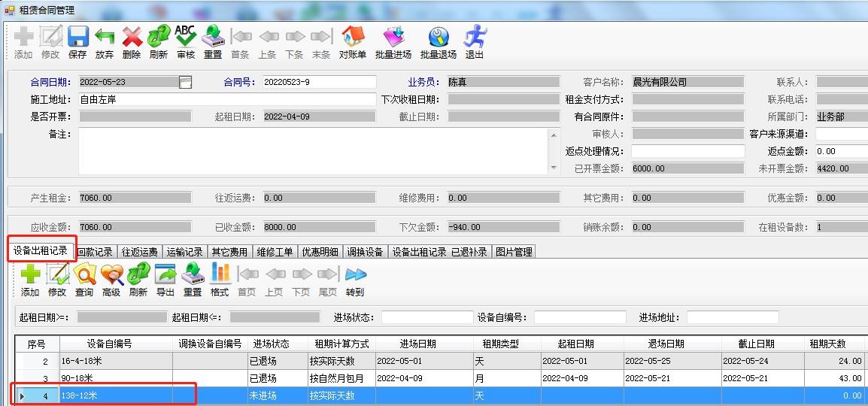Switch to the 维修工单 tab

click(275, 252)
